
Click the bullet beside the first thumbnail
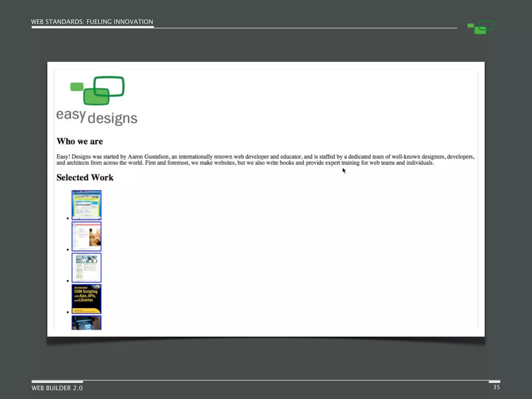68,218
